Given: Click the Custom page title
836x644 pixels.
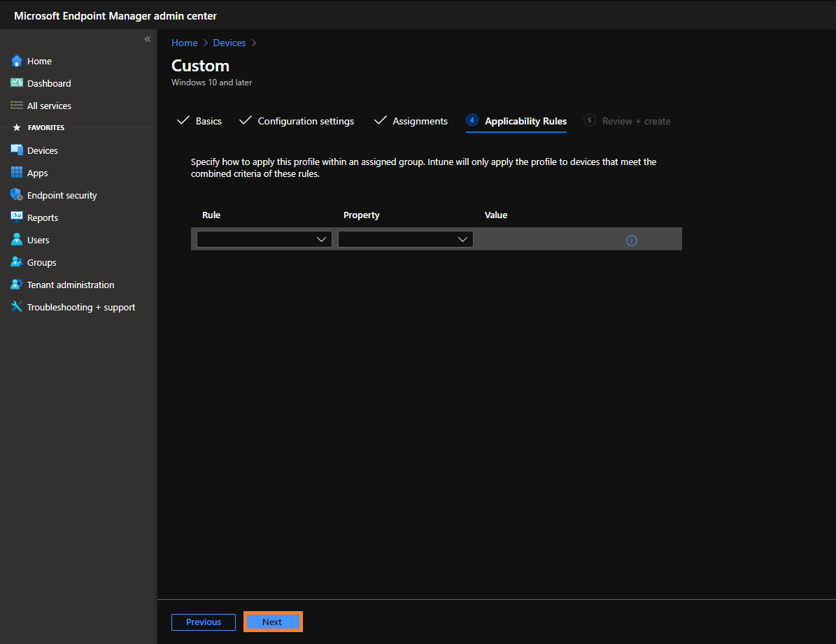Looking at the screenshot, I should pos(201,66).
